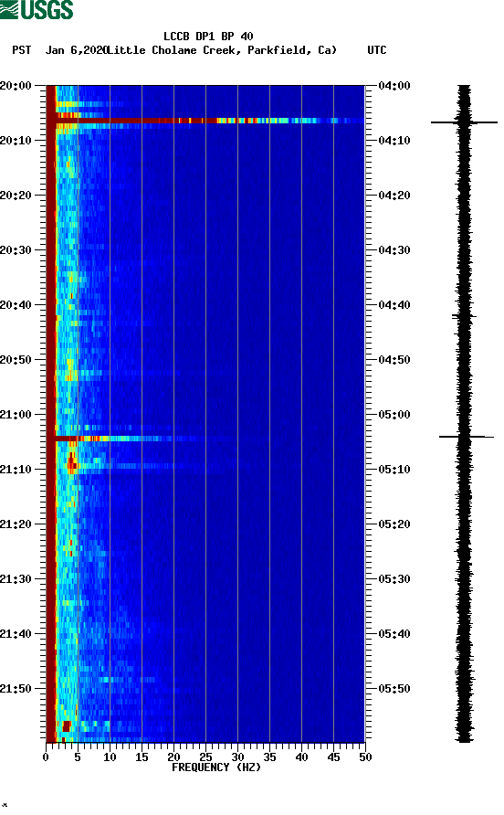Click the '35' frequency tick label

point(269,757)
